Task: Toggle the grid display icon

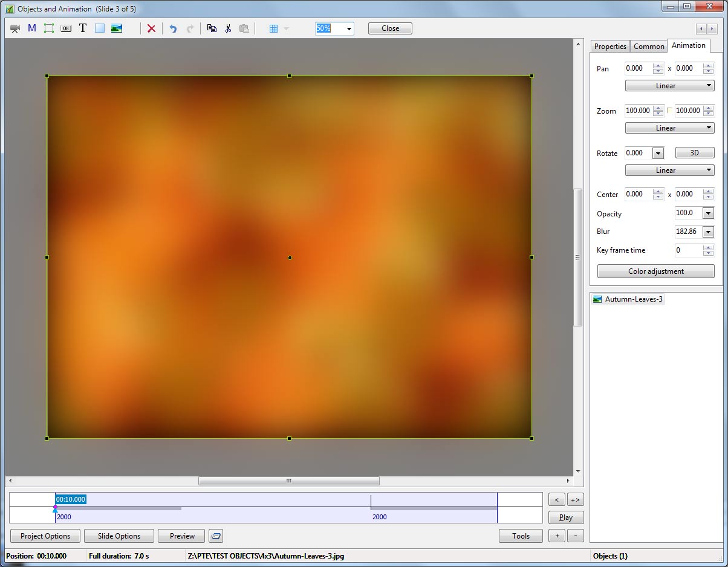Action: [x=273, y=28]
